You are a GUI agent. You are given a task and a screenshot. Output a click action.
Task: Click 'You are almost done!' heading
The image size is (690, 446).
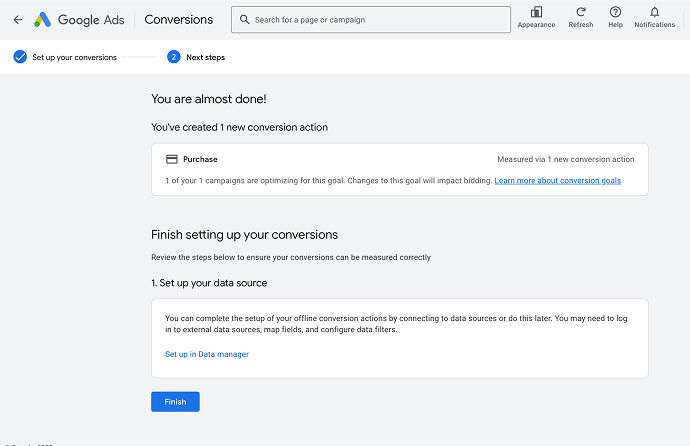click(209, 99)
